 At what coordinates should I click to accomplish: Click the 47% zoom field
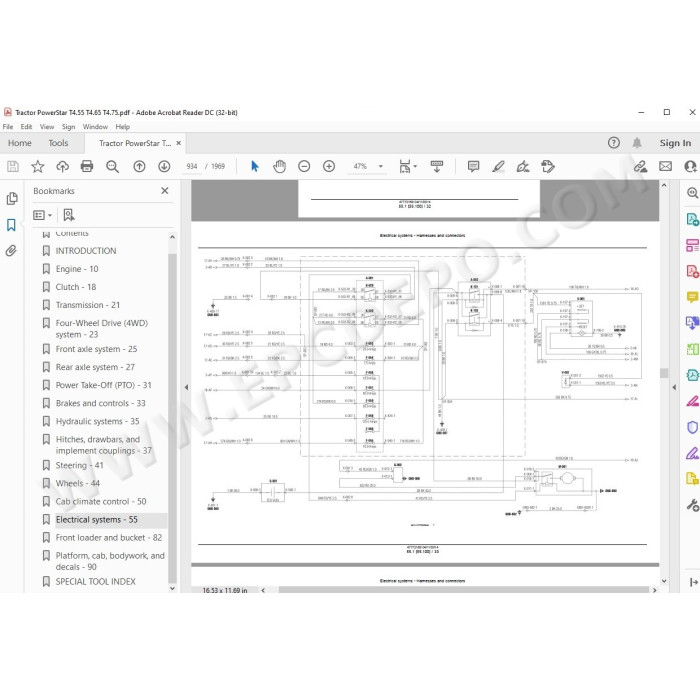click(360, 167)
